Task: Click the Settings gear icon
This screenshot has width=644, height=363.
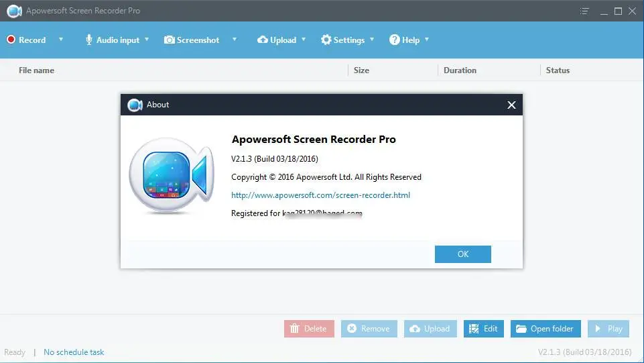Action: (x=326, y=40)
